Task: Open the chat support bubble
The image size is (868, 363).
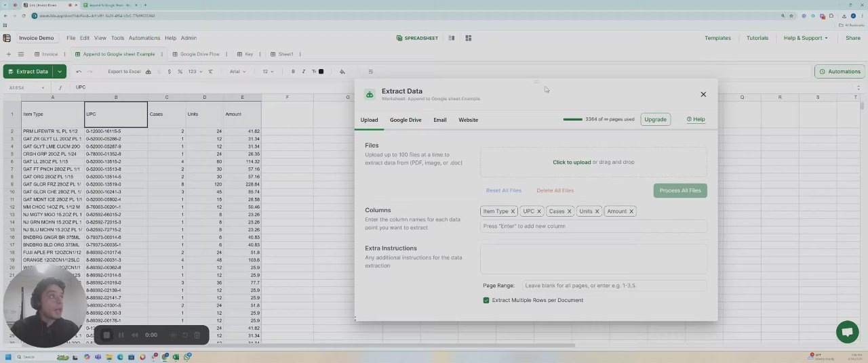Action: (x=847, y=332)
